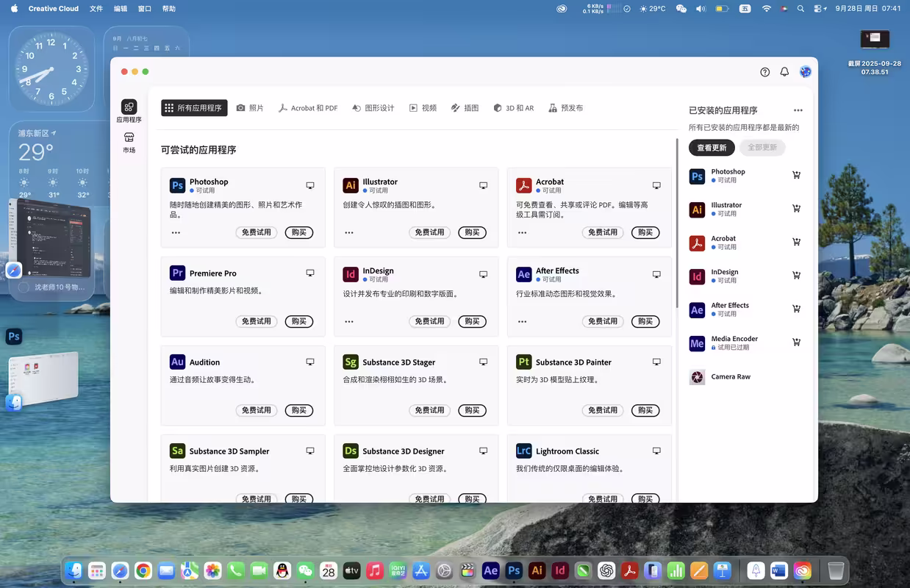The width and height of the screenshot is (910, 588).
Task: Click the Illustrator card app icon
Action: [351, 185]
